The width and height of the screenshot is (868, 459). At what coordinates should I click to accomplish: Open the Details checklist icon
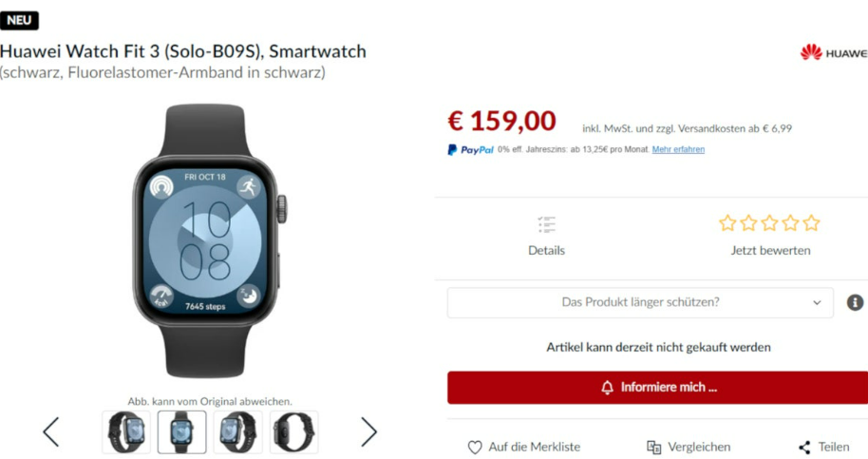[x=546, y=224]
